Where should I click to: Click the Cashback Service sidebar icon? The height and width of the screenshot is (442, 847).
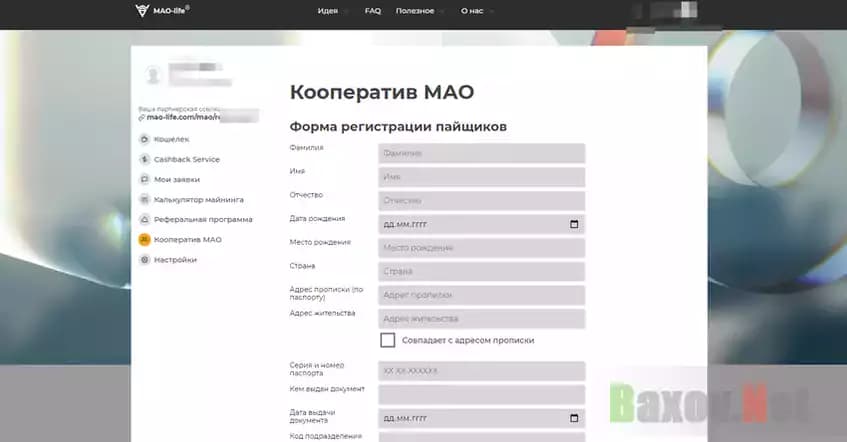pos(144,159)
